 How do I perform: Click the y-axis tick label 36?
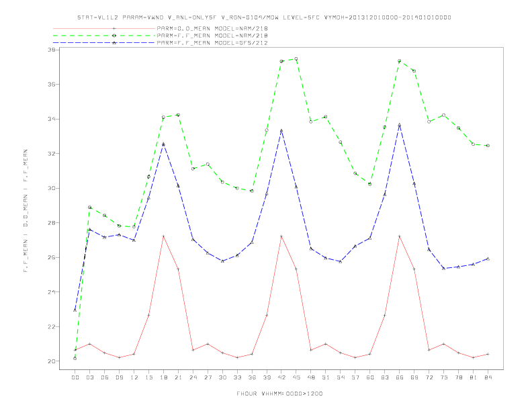tap(52, 84)
